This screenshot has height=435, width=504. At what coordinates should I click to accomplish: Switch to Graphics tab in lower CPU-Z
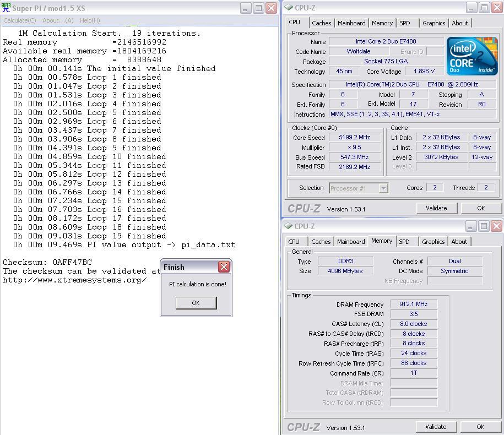click(x=433, y=242)
